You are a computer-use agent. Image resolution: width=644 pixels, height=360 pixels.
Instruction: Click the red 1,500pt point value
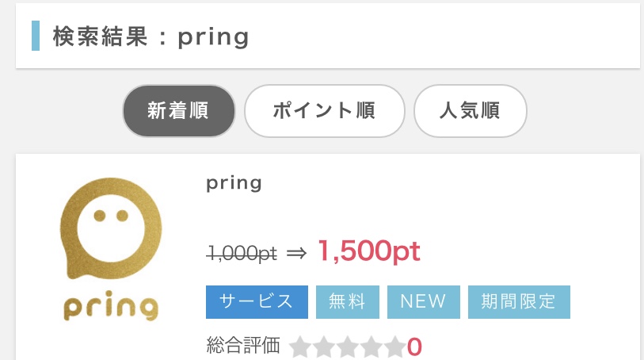coord(369,251)
